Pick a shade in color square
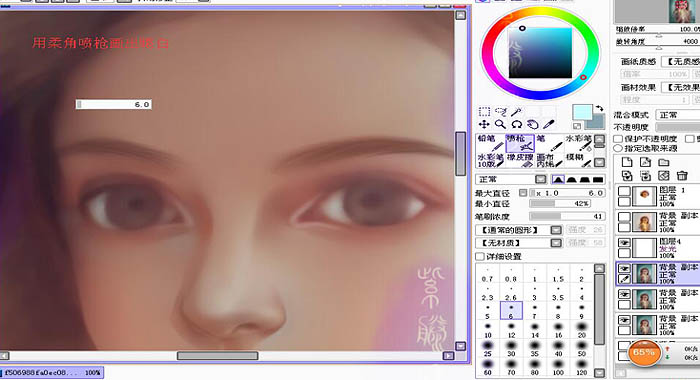This screenshot has width=700, height=380. click(540, 53)
